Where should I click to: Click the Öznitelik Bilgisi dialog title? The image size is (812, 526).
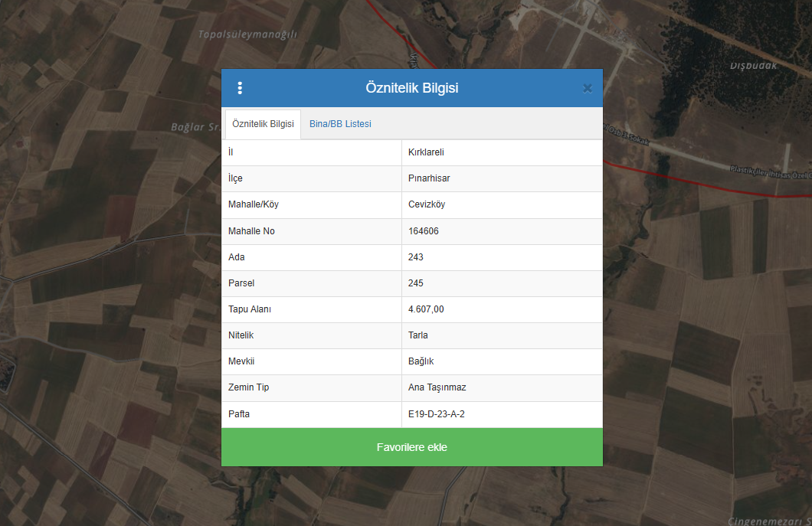click(x=411, y=88)
